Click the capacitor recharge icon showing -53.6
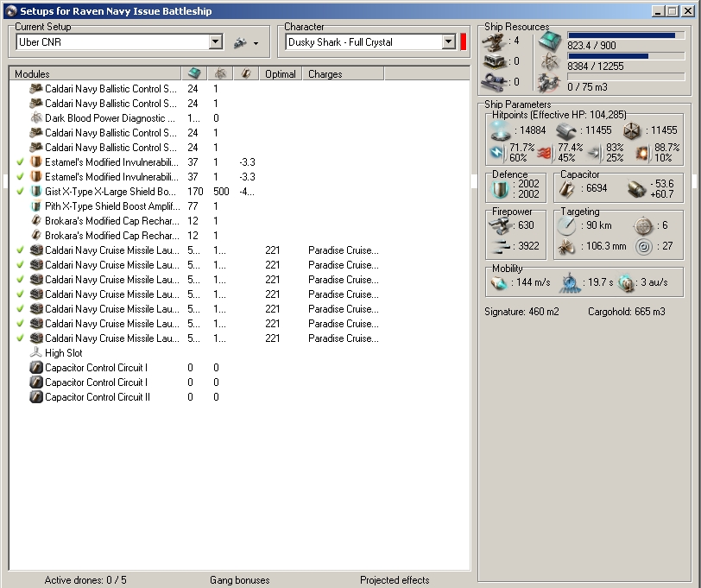The width and height of the screenshot is (701, 588). pyautogui.click(x=636, y=189)
